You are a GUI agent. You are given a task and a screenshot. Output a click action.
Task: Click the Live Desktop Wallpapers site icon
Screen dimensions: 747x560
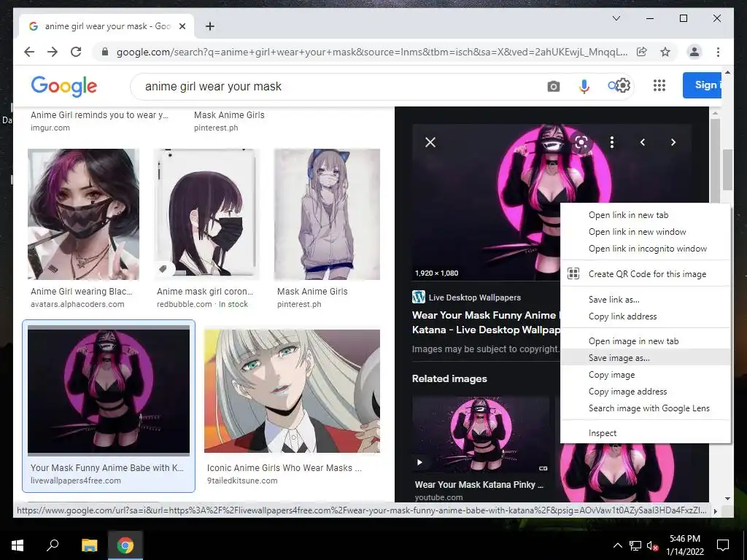click(x=418, y=297)
